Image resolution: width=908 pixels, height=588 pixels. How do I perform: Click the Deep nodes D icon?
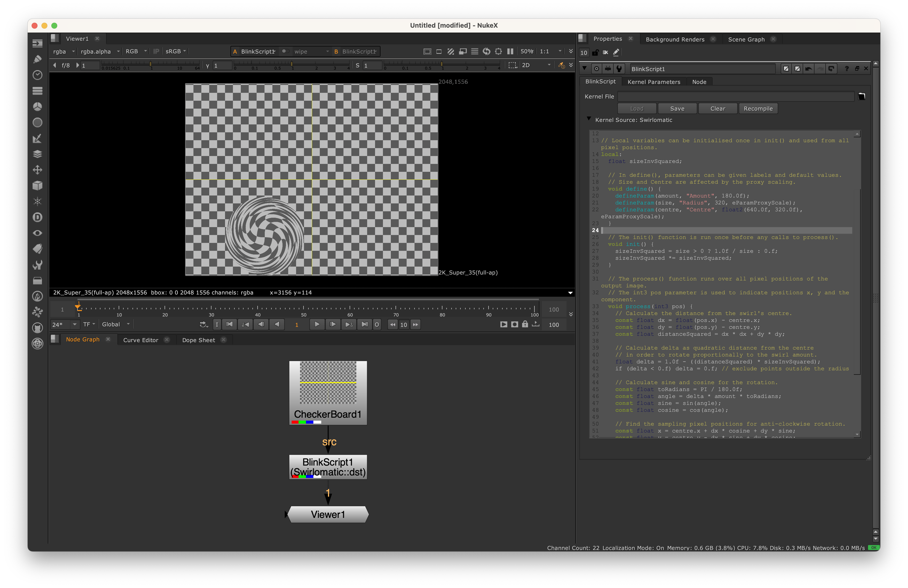pyautogui.click(x=38, y=217)
